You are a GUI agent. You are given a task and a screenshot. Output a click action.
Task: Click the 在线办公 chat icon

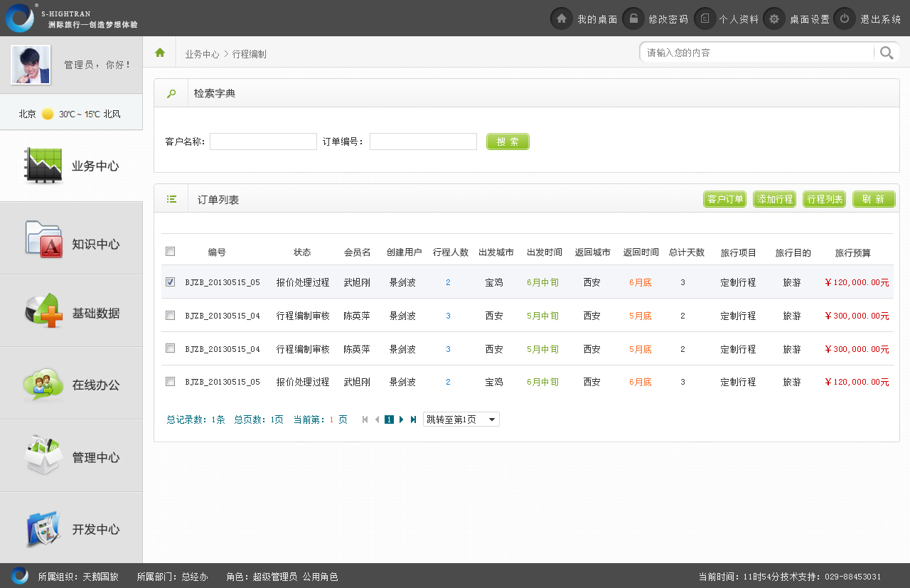click(43, 385)
